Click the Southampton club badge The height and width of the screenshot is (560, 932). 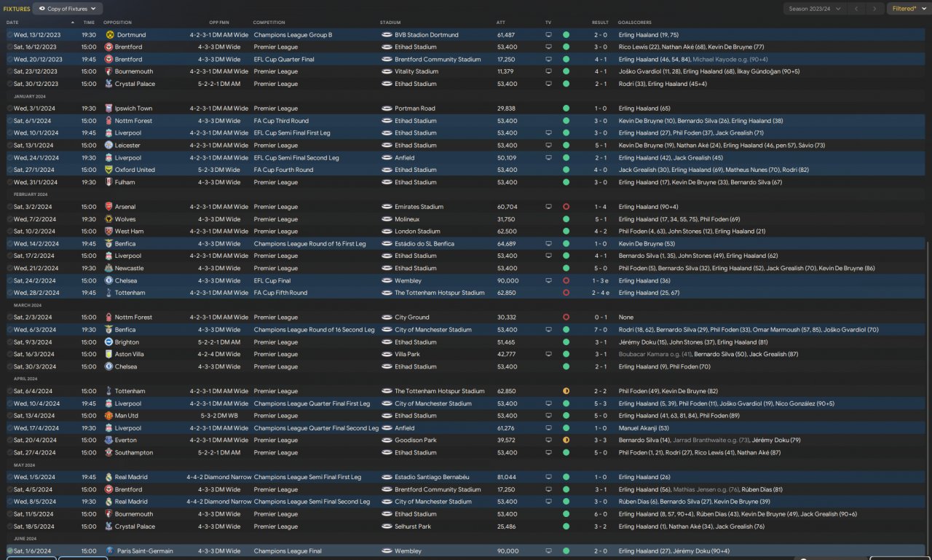tap(108, 453)
